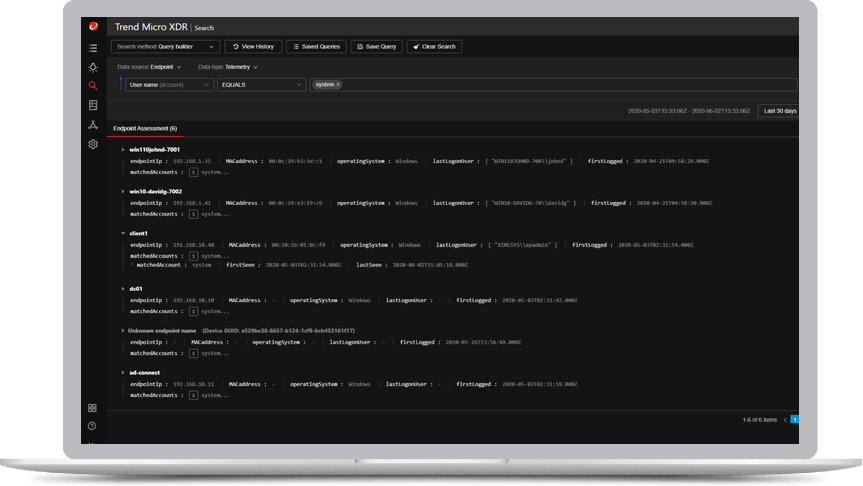Open the help question mark icon
This screenshot has width=863, height=486.
click(93, 426)
